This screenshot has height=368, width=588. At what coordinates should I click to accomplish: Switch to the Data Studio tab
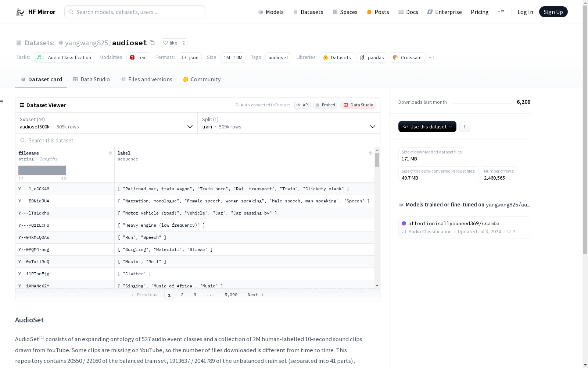click(x=91, y=79)
